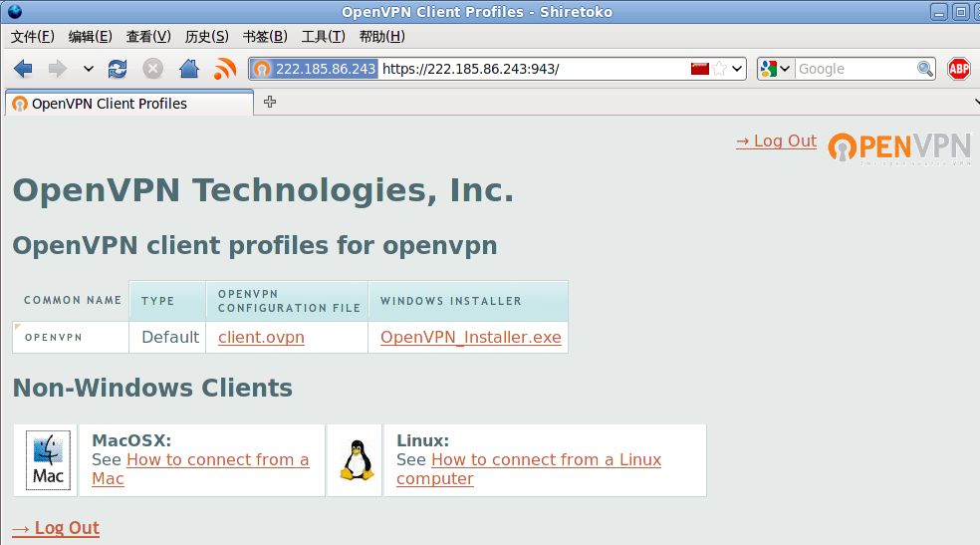Open the search engine selector dropdown
Screen dimensions: 980x545
pos(776,68)
